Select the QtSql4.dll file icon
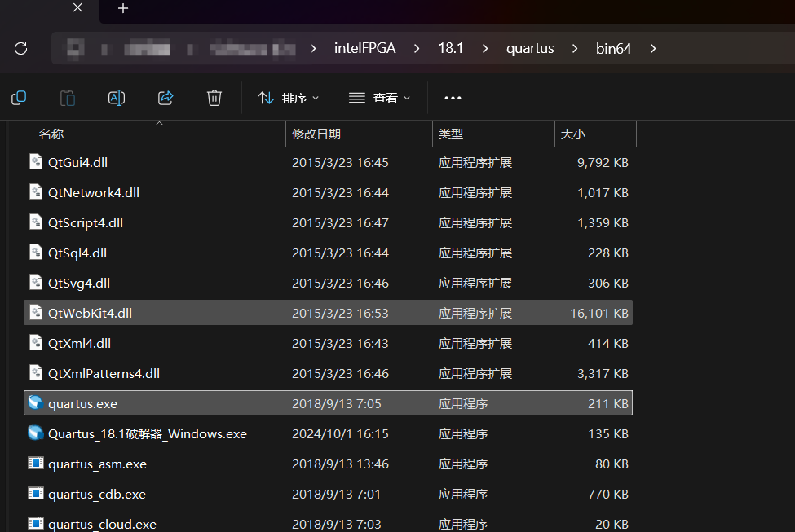Viewport: 795px width, 532px height. (36, 253)
